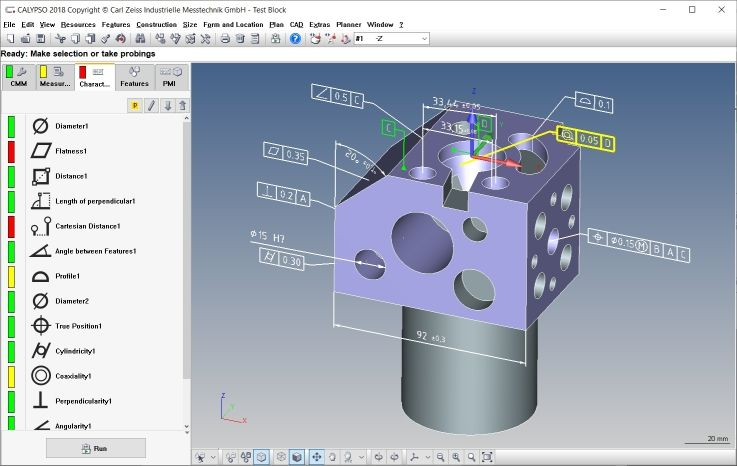This screenshot has width=737, height=466.
Task: Select Flatness1 in characteristics list
Action: pyautogui.click(x=71, y=151)
